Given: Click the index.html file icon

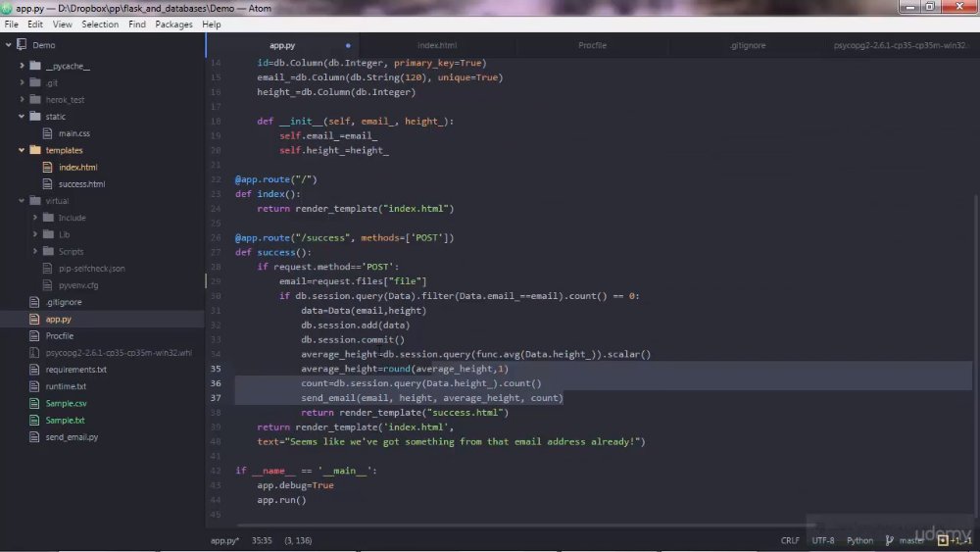Looking at the screenshot, I should (47, 167).
